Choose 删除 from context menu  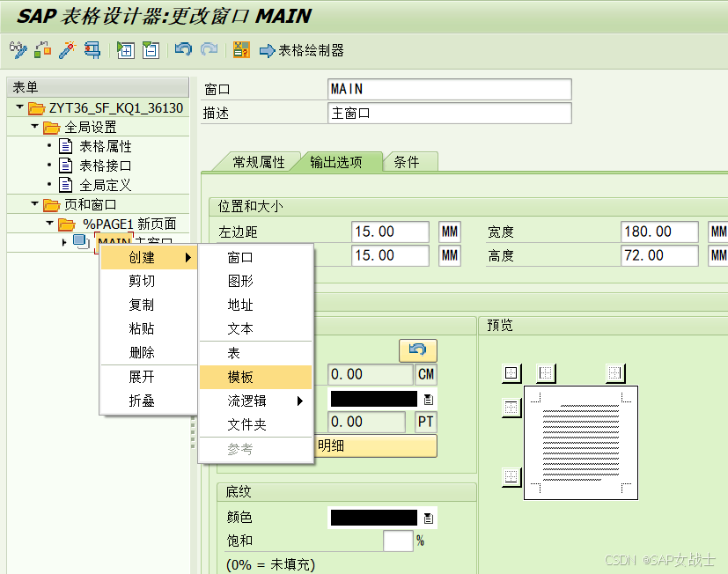tap(149, 352)
